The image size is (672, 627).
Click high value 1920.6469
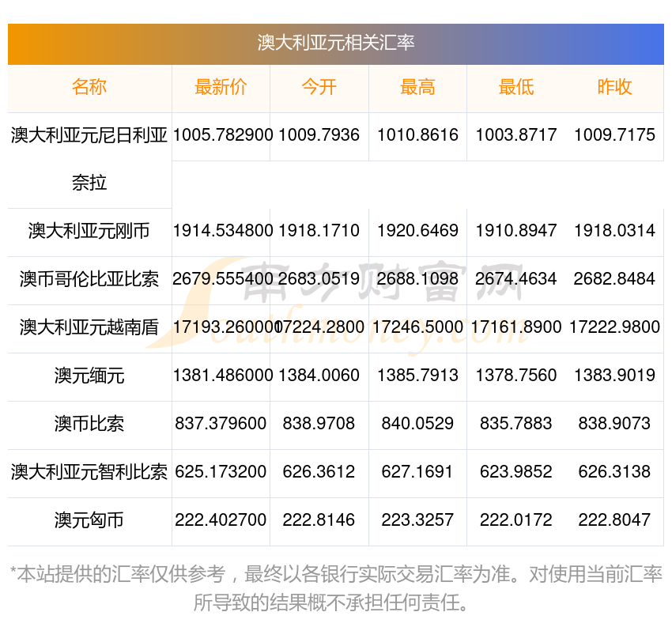417,231
